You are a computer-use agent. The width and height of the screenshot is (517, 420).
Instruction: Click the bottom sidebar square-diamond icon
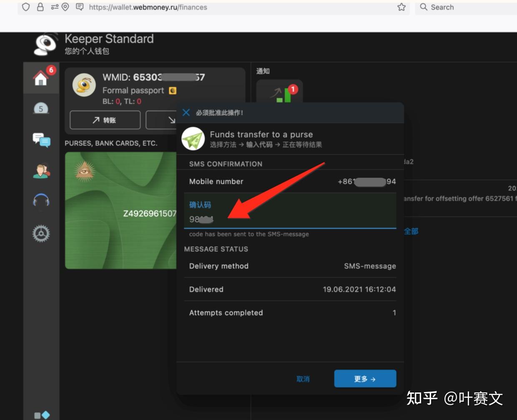click(x=42, y=415)
